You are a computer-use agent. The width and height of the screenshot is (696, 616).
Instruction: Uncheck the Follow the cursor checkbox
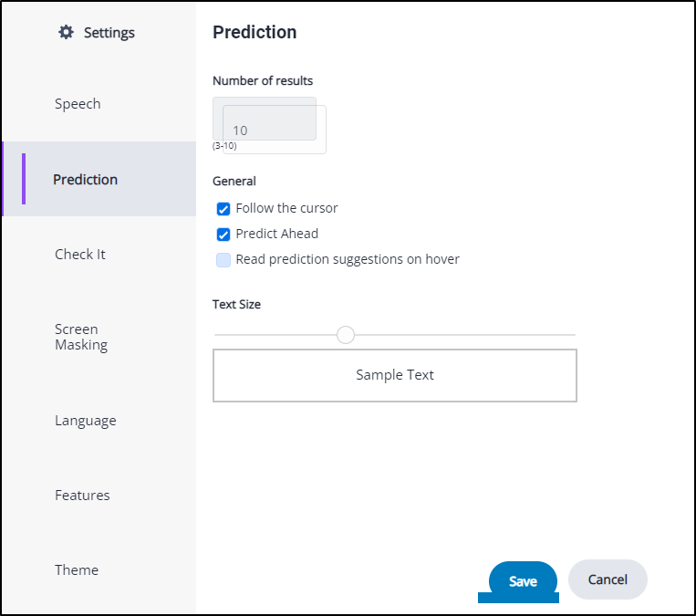click(x=223, y=209)
